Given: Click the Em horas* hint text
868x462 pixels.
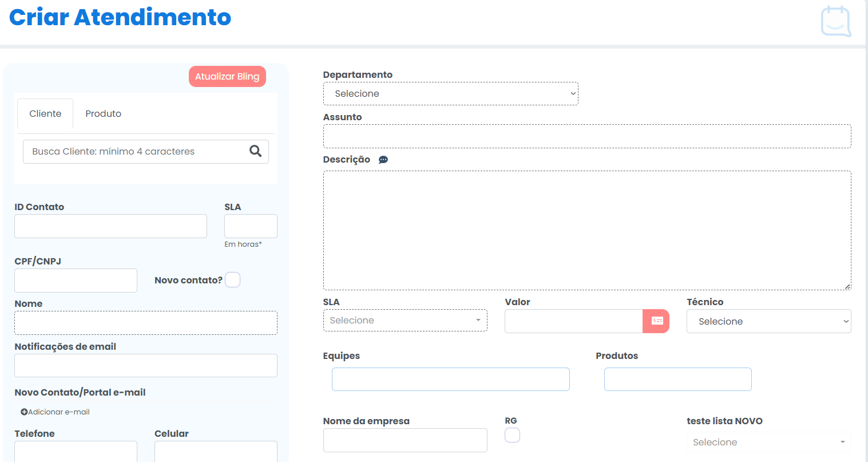Looking at the screenshot, I should 243,244.
